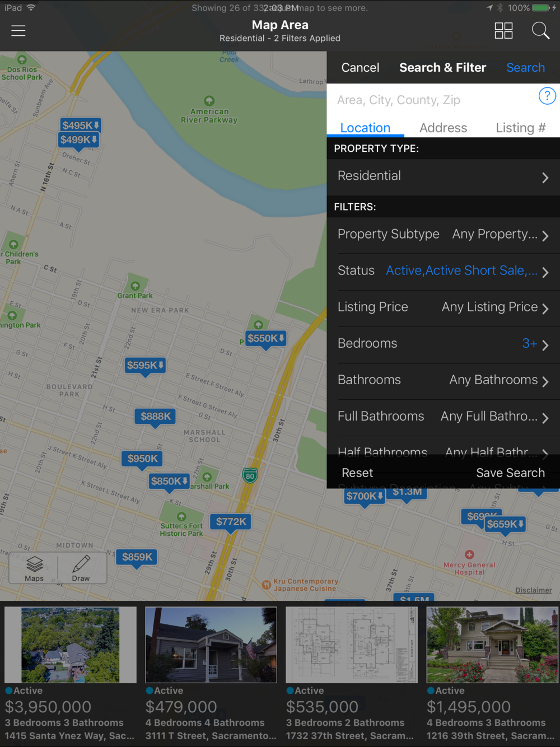Select the $772K map price marker
The width and height of the screenshot is (560, 747).
point(231,522)
